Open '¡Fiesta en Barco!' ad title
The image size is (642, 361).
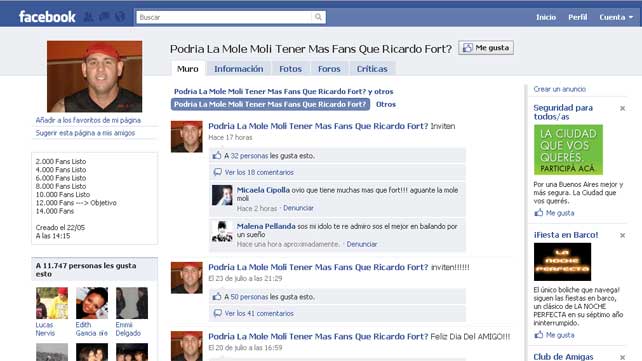pos(566,235)
